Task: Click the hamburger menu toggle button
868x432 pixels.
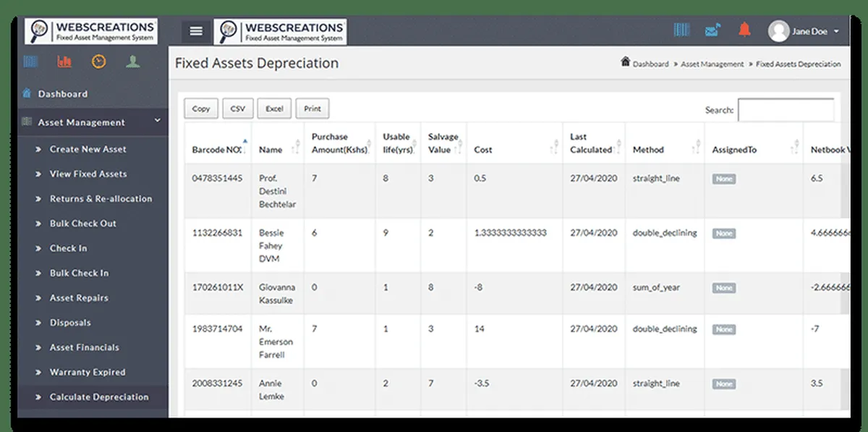Action: click(x=196, y=31)
